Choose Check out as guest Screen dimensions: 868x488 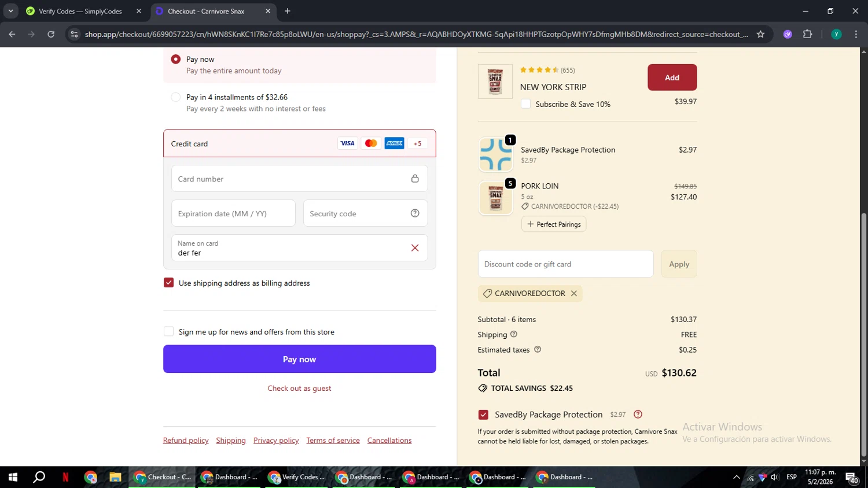point(299,389)
